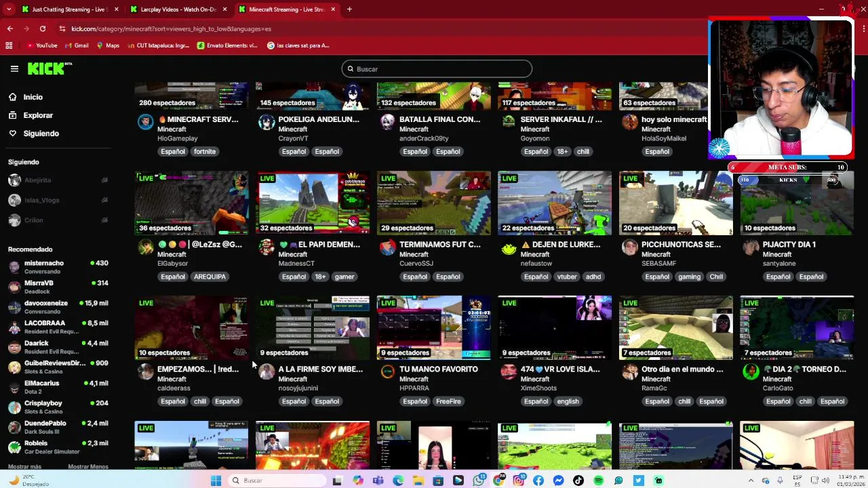
Task: Select the AREQUIPA tag
Action: click(210, 277)
